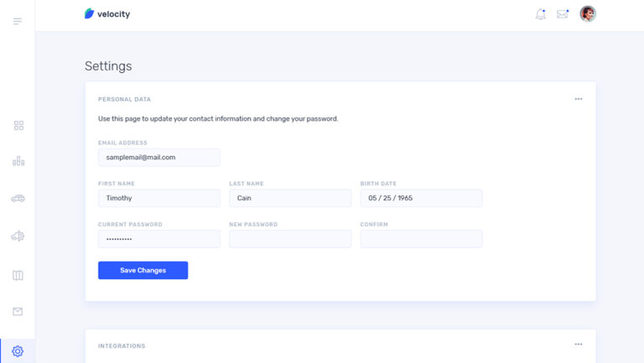Select the Birth Date field
This screenshot has height=363, width=644.
tap(421, 198)
